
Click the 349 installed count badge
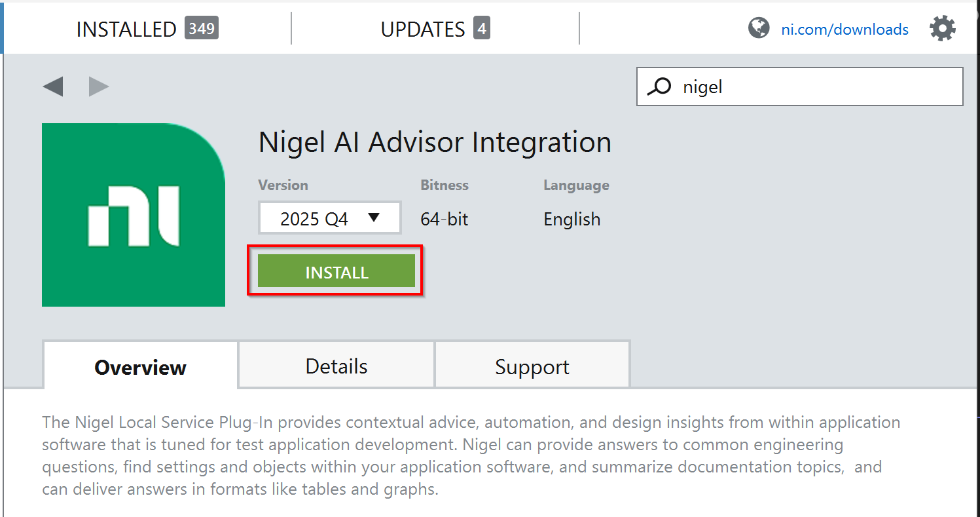(x=201, y=28)
